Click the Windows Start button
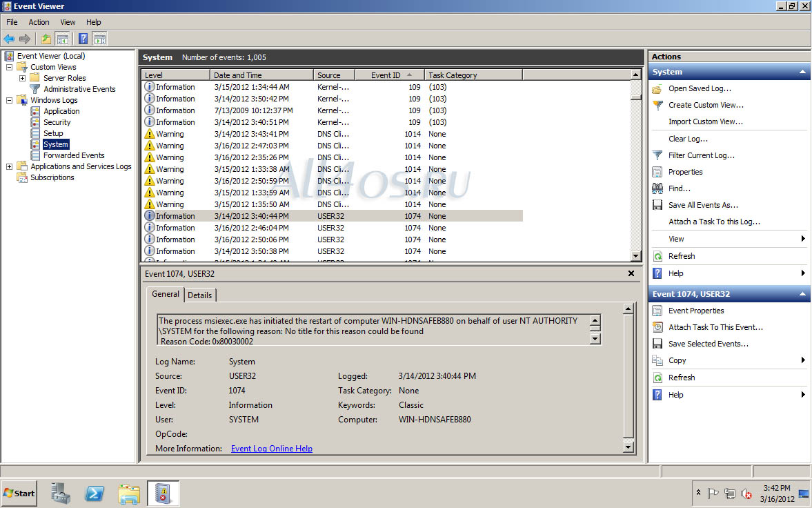The height and width of the screenshot is (508, 812). coord(20,494)
